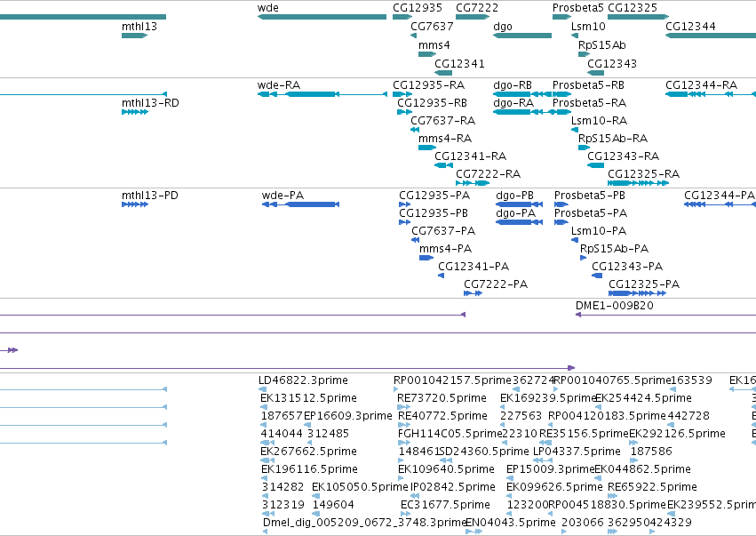Select the Lsm10-PA protein label
This screenshot has height=536, width=756.
[x=599, y=231]
